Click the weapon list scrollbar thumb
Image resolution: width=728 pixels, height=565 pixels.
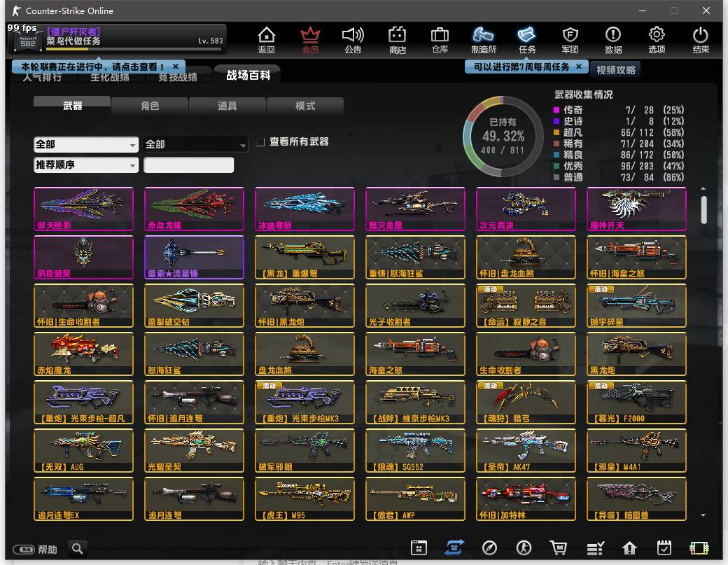704,209
